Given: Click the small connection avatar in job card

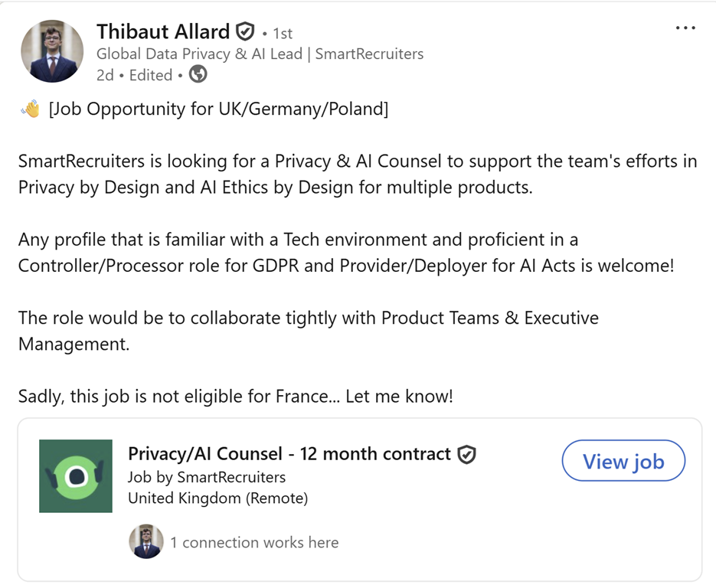Looking at the screenshot, I should click(145, 542).
